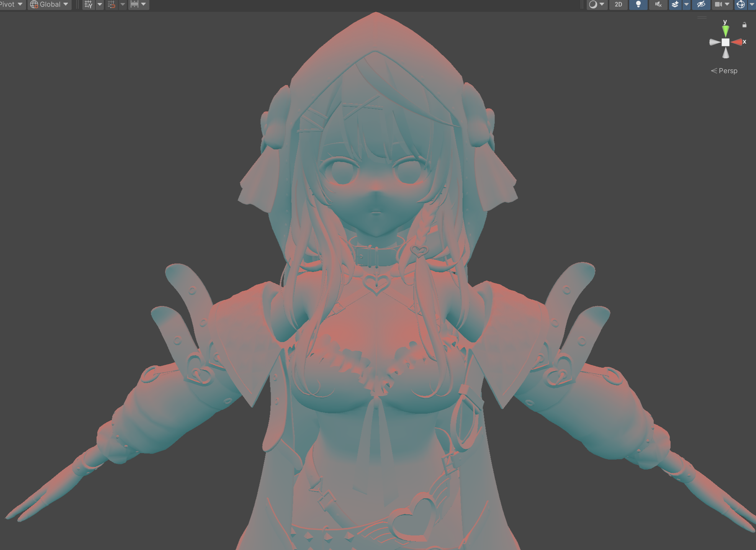756x550 pixels.
Task: Toggle hidden objects scene visibility eye
Action: point(701,5)
